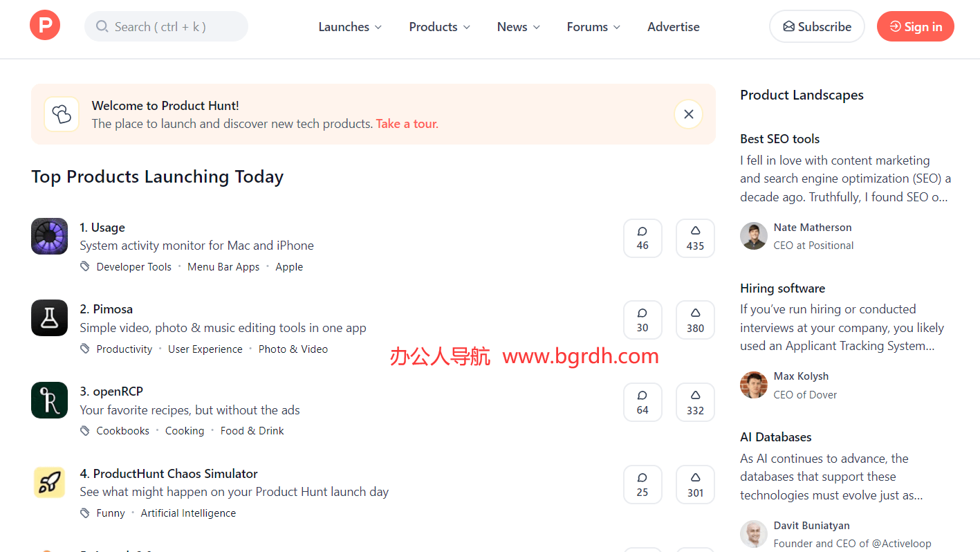Click the sticker icon in the welcome banner
The width and height of the screenshot is (980, 552).
[x=61, y=113]
